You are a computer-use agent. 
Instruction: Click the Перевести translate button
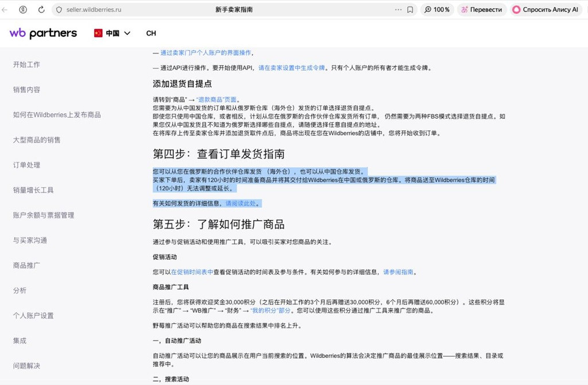tap(482, 10)
